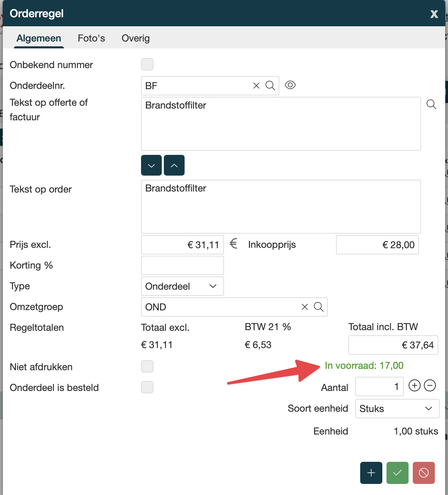Check the Onderdeel is besteld box
This screenshot has width=448, height=495.
pos(147,387)
